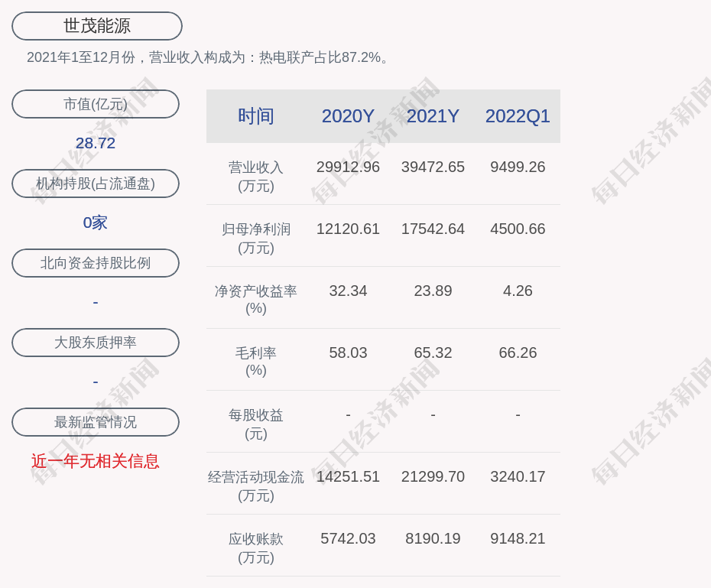Select the 时间 column header
711x588 pixels.
point(255,116)
